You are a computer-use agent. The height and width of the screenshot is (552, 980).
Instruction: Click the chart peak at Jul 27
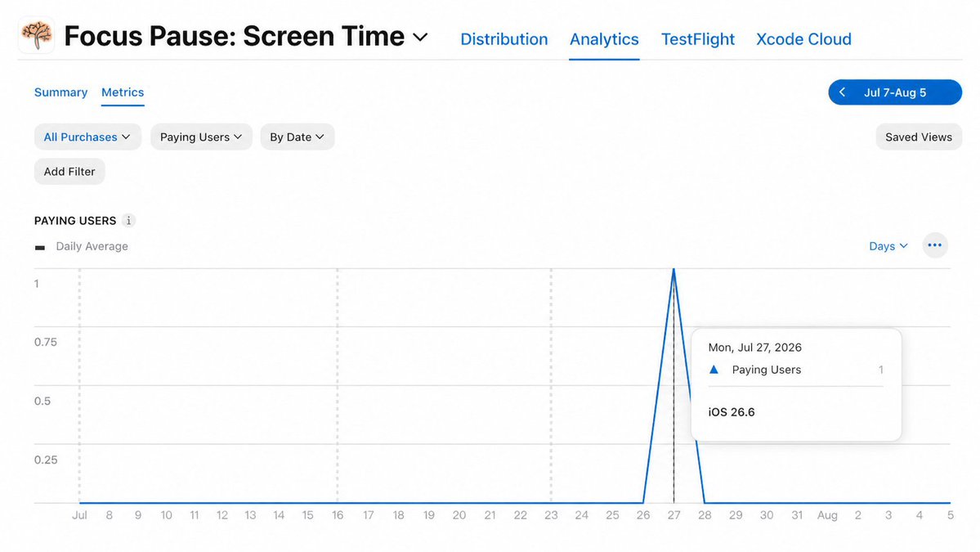pyautogui.click(x=673, y=269)
